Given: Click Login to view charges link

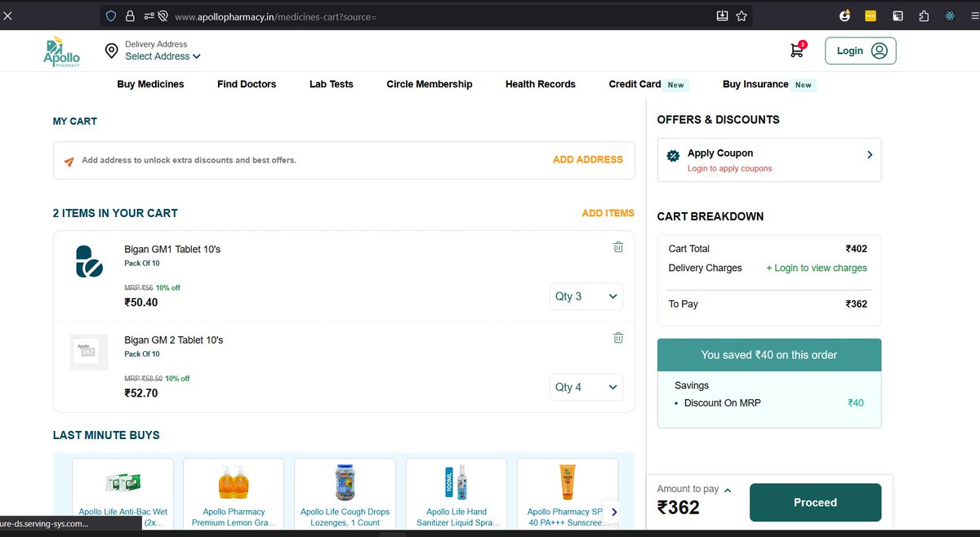Looking at the screenshot, I should tap(817, 268).
